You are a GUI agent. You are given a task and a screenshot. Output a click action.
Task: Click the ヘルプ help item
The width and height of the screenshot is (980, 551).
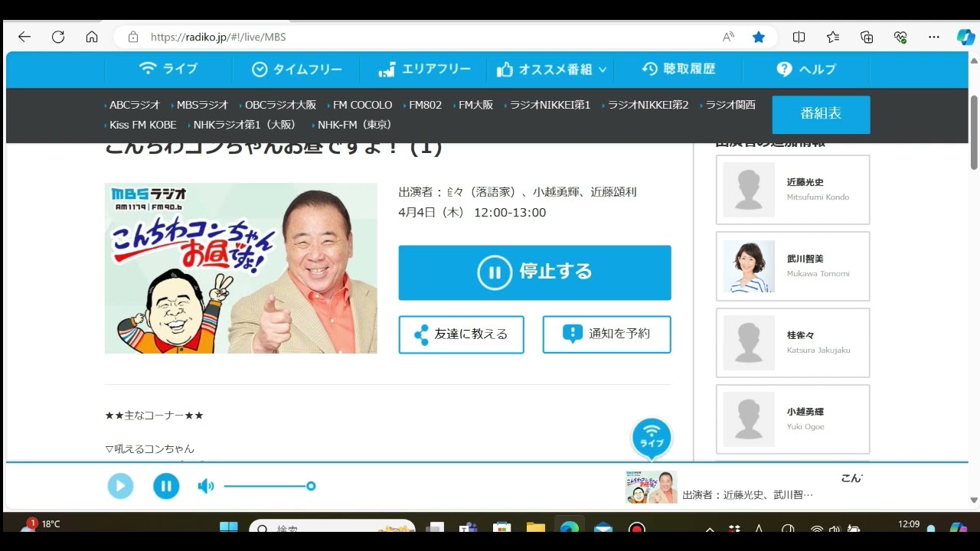[x=806, y=70]
